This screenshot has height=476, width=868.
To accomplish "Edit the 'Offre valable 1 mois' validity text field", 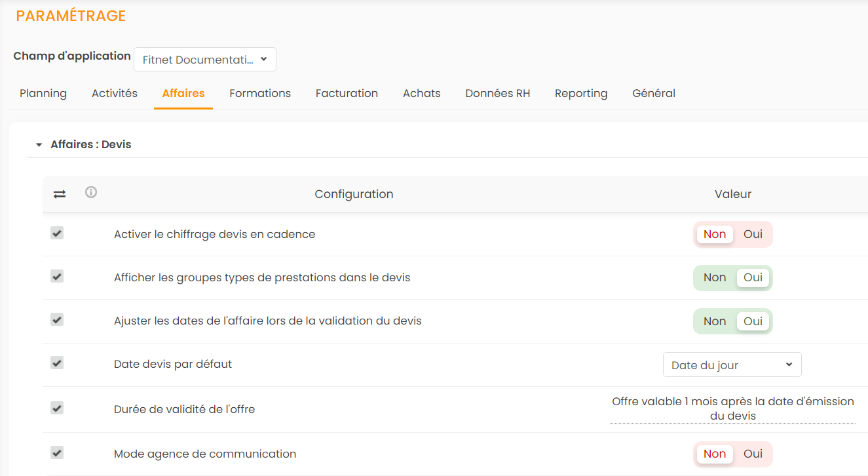I will 732,408.
